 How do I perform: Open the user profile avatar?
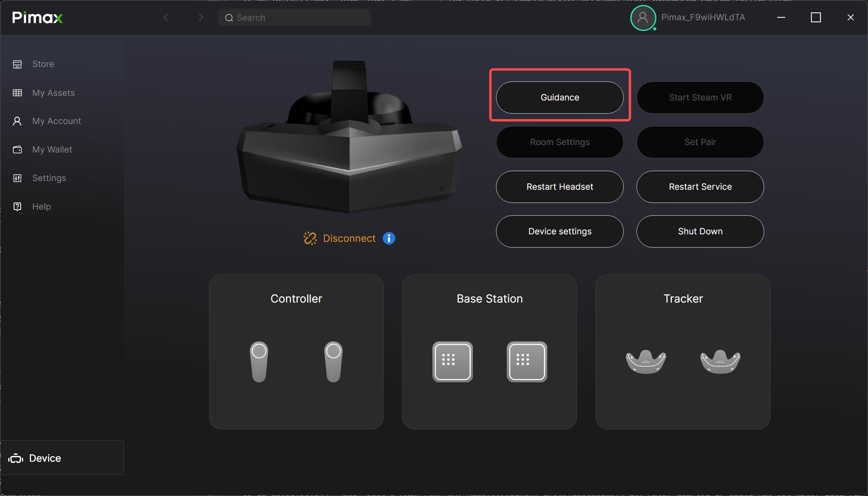pyautogui.click(x=643, y=18)
